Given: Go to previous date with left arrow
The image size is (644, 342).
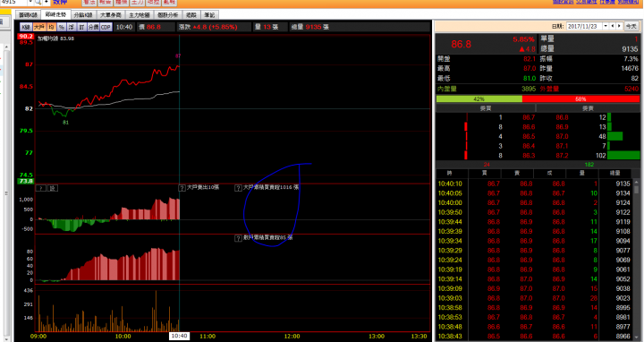Looking at the screenshot, I should pos(613,26).
